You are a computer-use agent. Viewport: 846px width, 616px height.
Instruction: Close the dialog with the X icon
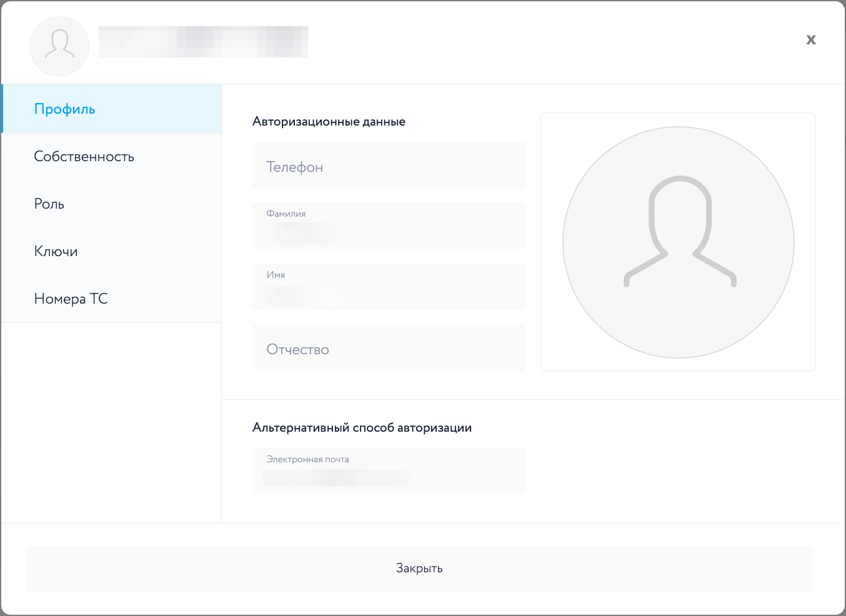(810, 40)
